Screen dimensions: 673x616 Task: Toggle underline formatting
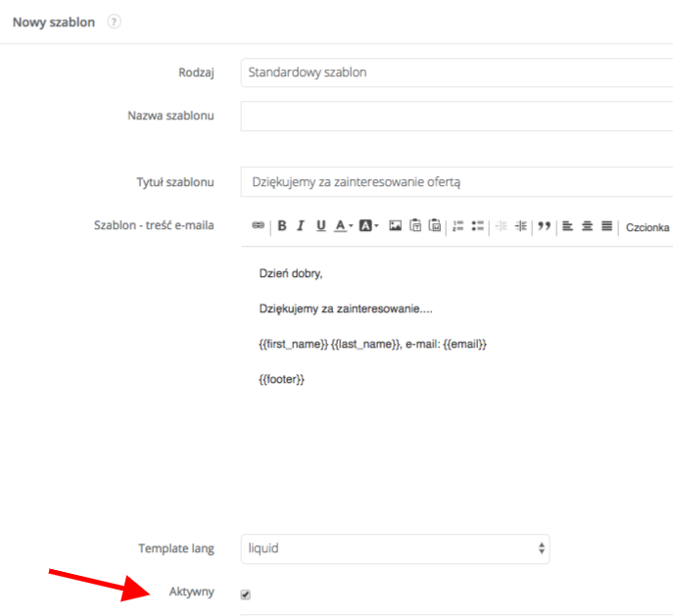click(x=320, y=225)
